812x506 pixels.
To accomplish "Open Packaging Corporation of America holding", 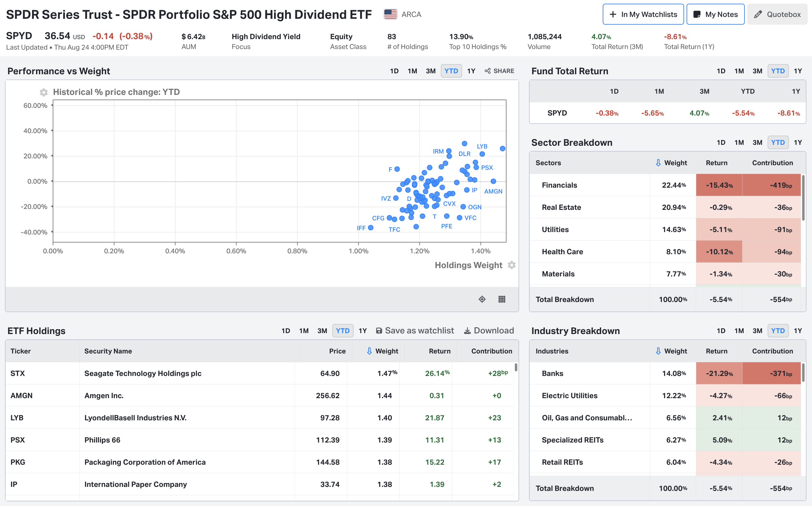I will [x=259, y=462].
